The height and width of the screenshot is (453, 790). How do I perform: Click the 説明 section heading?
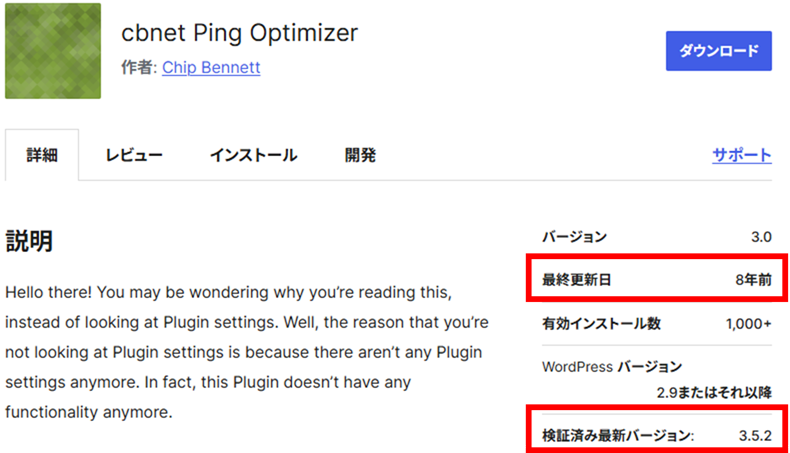(x=29, y=241)
